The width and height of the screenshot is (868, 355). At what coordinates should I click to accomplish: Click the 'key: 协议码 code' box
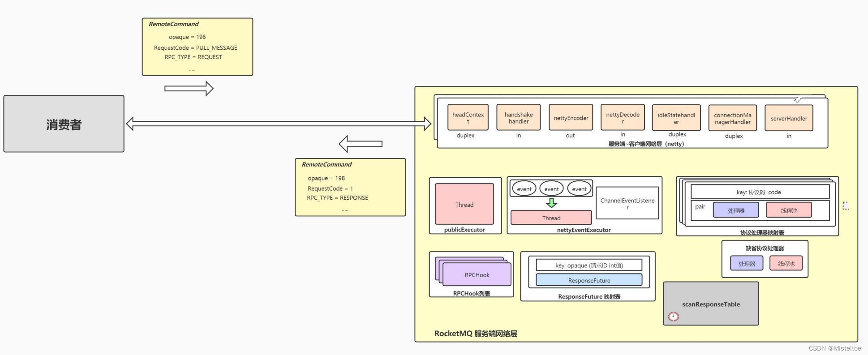pyautogui.click(x=760, y=192)
